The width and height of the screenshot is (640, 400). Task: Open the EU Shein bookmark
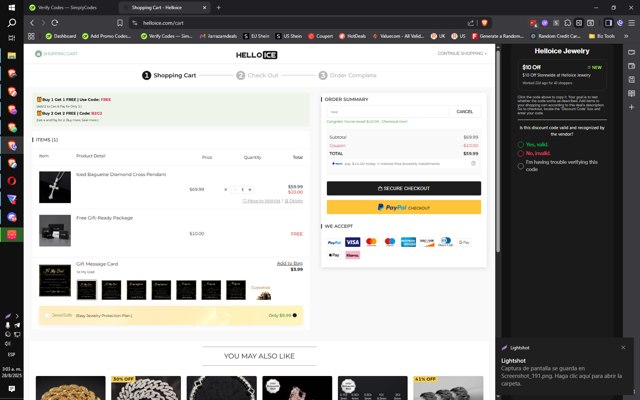tap(256, 36)
